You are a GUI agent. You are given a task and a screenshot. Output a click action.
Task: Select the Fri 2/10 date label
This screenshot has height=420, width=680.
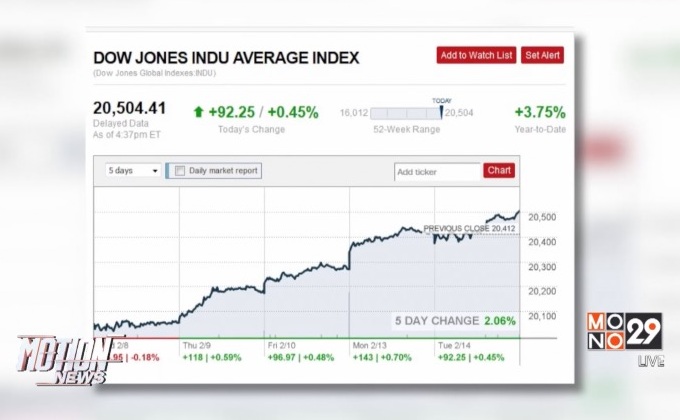(x=282, y=344)
